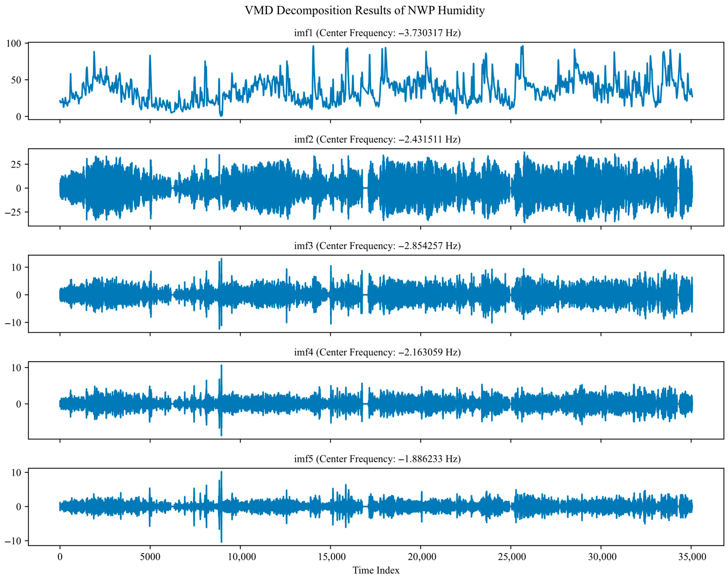Click the 25 y-axis label of the imf2 plot
Viewport: 728px width, 578px height.
[16, 164]
